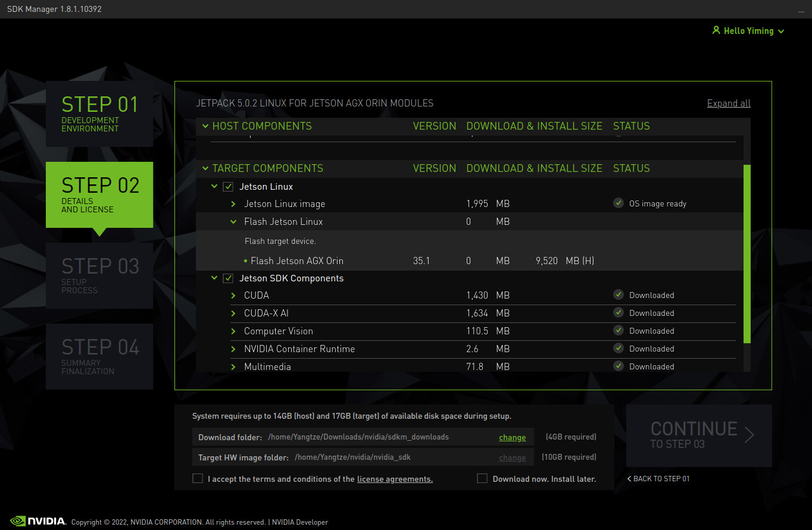Select the Flash Jetson AGX Orin entry
The width and height of the screenshot is (812, 530).
pos(297,261)
